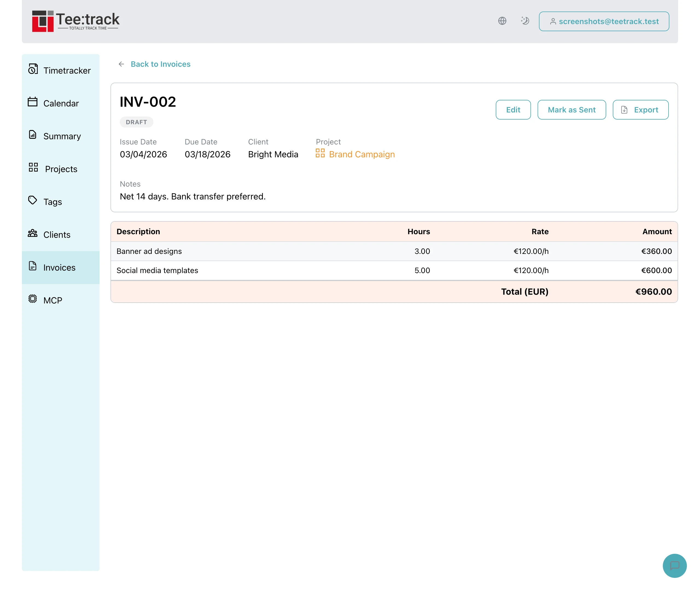Mark the invoice as Sent
The width and height of the screenshot is (700, 591).
[571, 109]
